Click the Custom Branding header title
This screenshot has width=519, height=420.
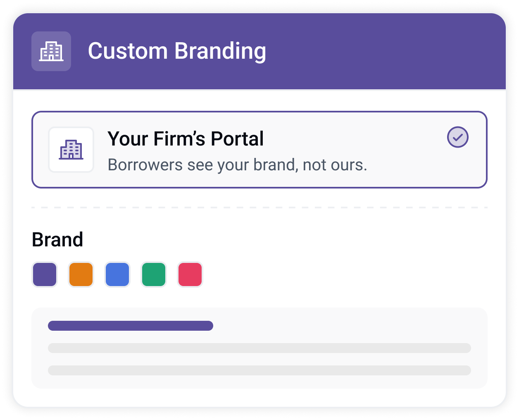point(177,51)
